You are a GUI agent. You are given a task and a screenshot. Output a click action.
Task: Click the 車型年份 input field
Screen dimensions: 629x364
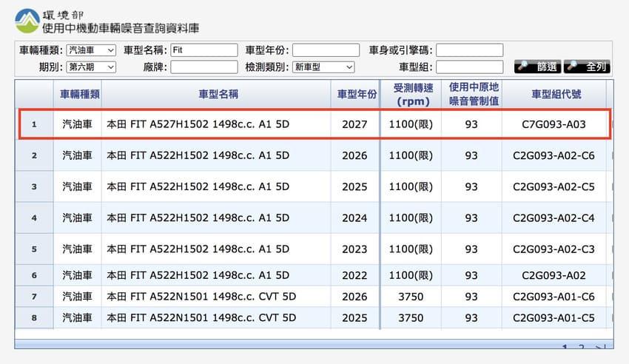326,50
